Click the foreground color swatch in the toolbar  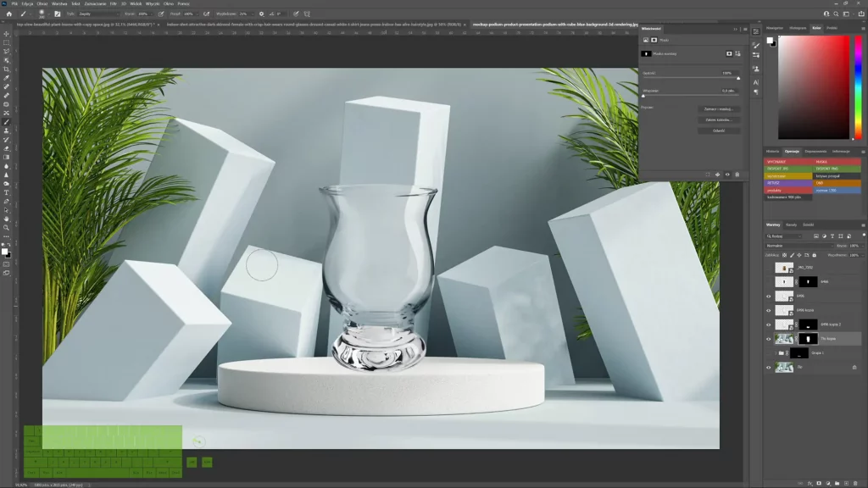tap(4, 252)
